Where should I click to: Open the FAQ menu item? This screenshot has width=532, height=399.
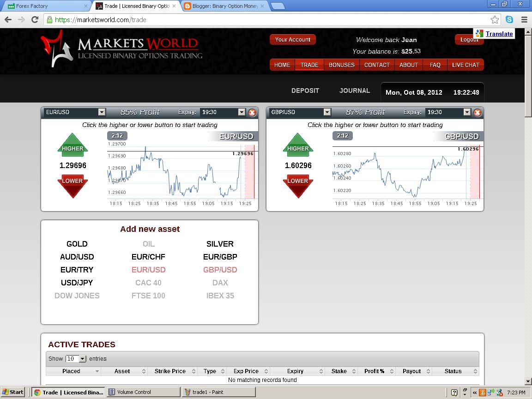click(x=435, y=65)
